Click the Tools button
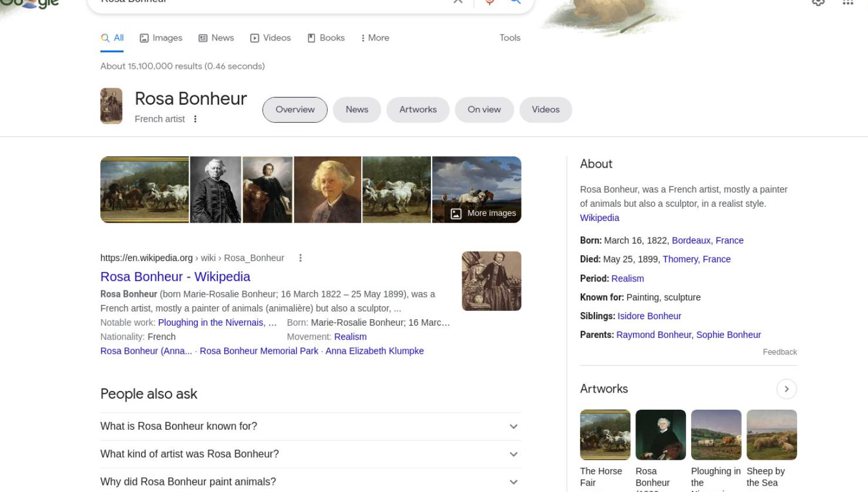The height and width of the screenshot is (492, 868). pyautogui.click(x=510, y=38)
